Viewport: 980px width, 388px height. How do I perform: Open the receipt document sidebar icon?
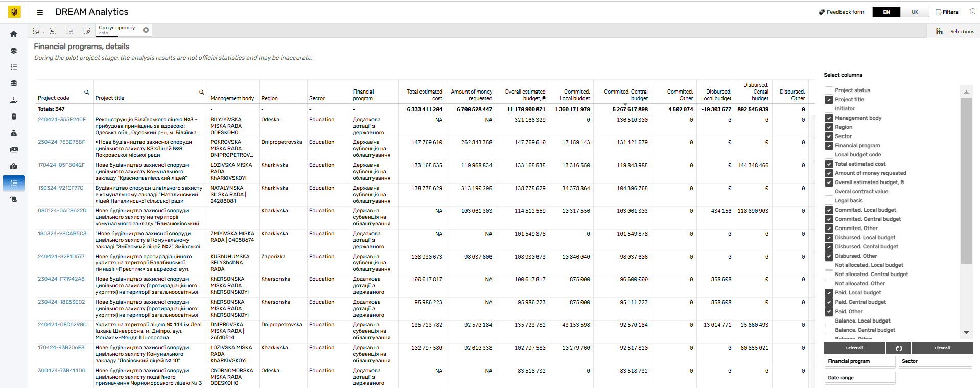(14, 117)
